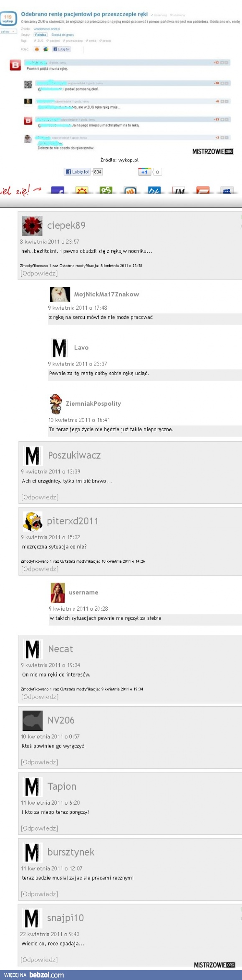Screen dimensions: 242x980
Task: Click the '119 wykop' vote counter box
Action: pyautogui.click(x=8, y=19)
